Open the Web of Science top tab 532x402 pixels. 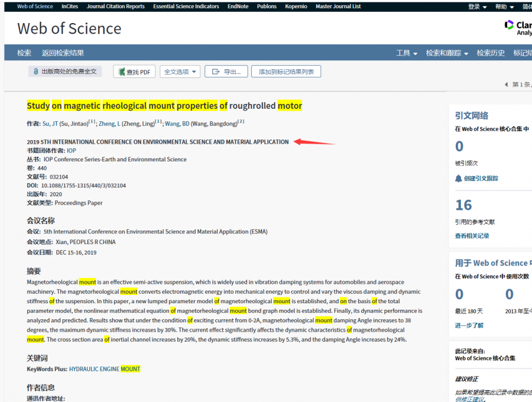(x=35, y=7)
